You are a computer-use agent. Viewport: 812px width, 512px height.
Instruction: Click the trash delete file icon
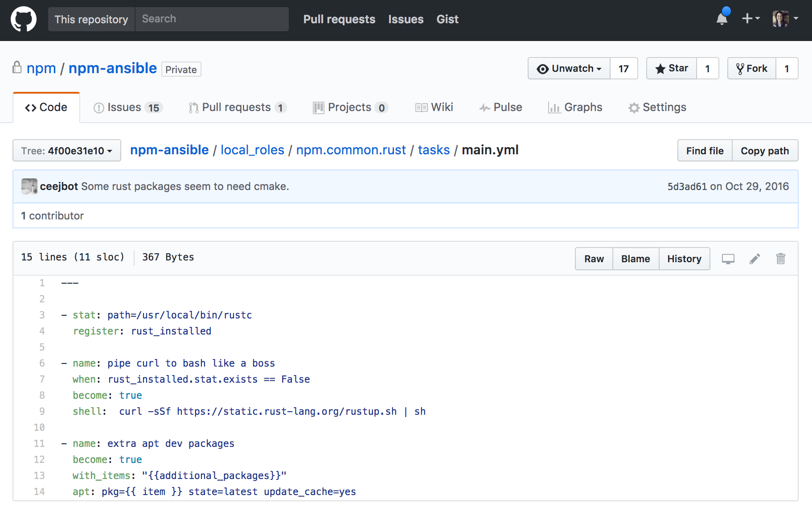[x=780, y=259]
